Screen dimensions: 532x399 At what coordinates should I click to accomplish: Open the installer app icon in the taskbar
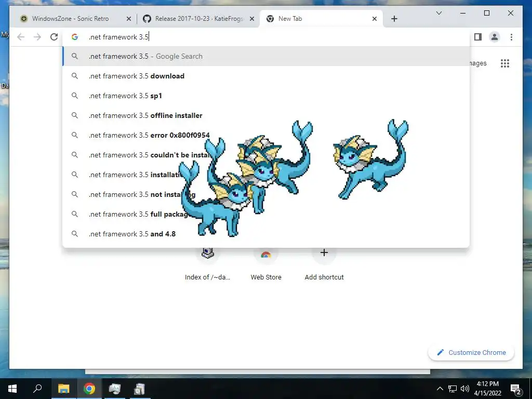click(139, 389)
